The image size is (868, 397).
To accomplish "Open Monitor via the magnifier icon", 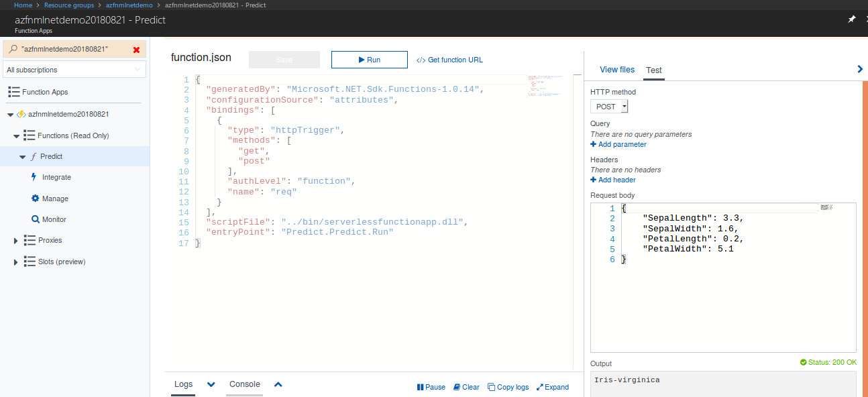I will tap(35, 219).
